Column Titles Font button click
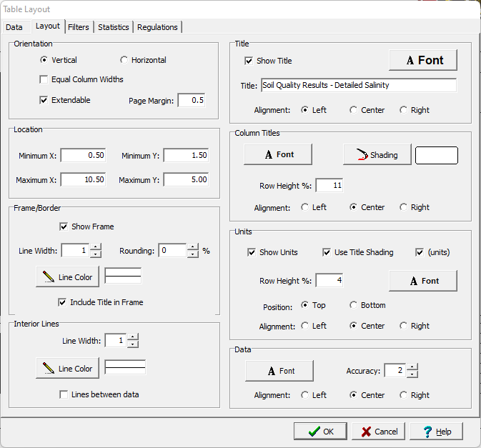This screenshot has width=481, height=448. (x=278, y=154)
